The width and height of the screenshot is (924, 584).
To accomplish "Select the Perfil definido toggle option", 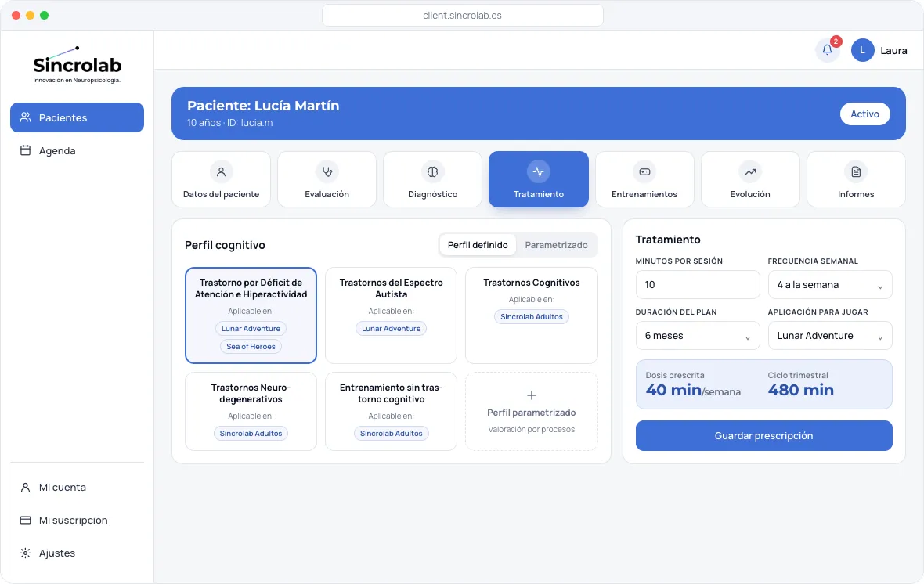I will point(478,244).
